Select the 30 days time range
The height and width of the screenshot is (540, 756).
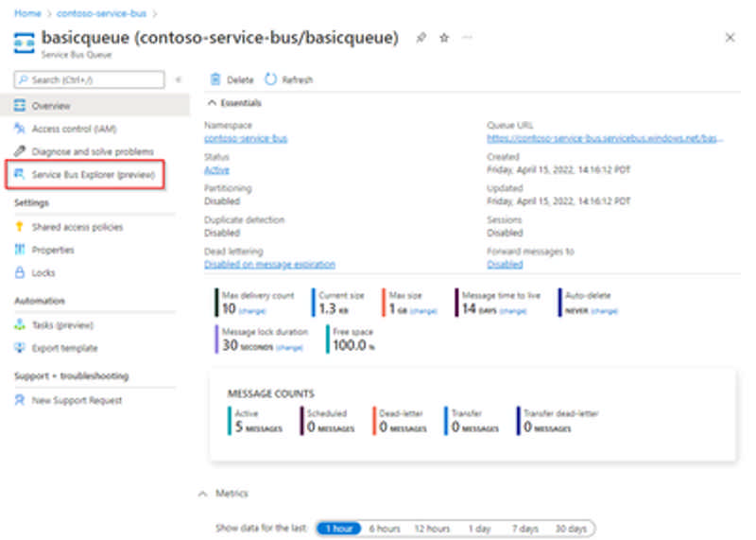pos(571,529)
